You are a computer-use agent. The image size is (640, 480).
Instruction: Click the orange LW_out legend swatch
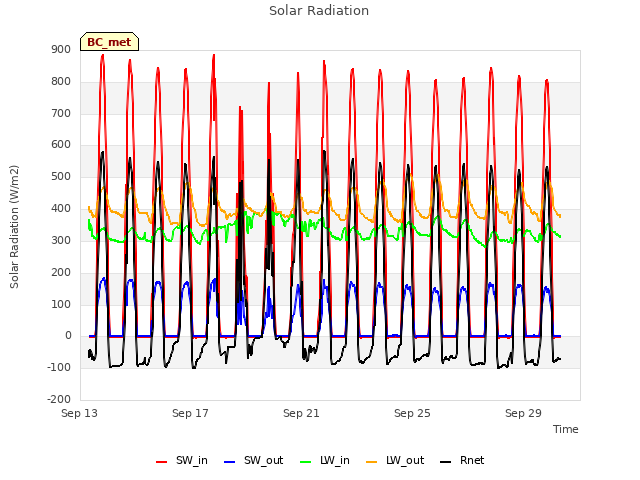tap(372, 462)
